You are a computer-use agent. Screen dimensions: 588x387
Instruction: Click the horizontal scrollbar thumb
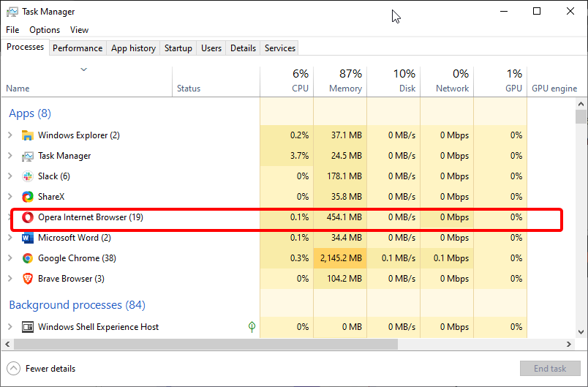pos(206,344)
